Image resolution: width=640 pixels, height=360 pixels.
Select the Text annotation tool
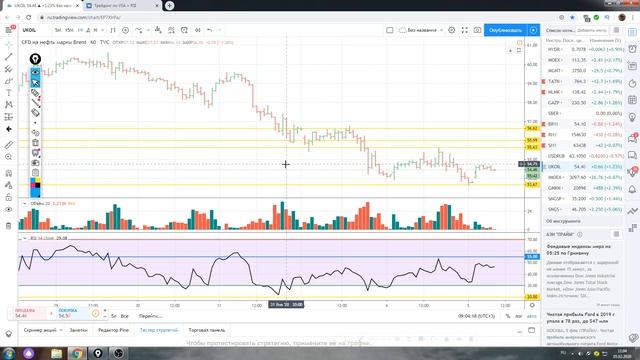tap(9, 93)
